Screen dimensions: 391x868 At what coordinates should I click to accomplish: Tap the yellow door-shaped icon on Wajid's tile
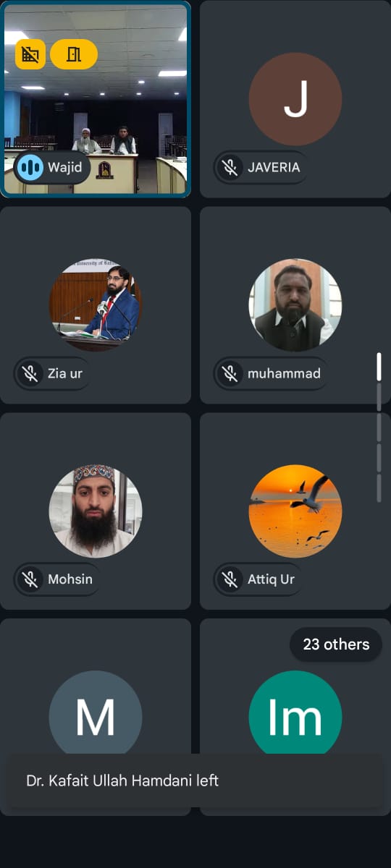74,54
